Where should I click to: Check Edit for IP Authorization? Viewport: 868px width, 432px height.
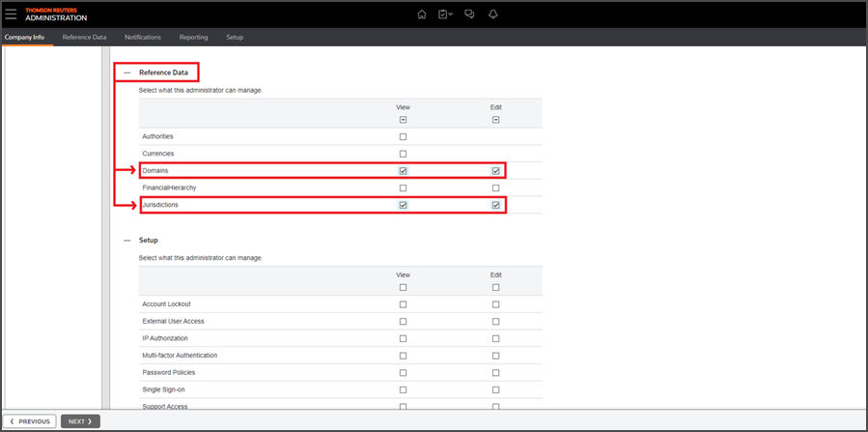click(496, 338)
